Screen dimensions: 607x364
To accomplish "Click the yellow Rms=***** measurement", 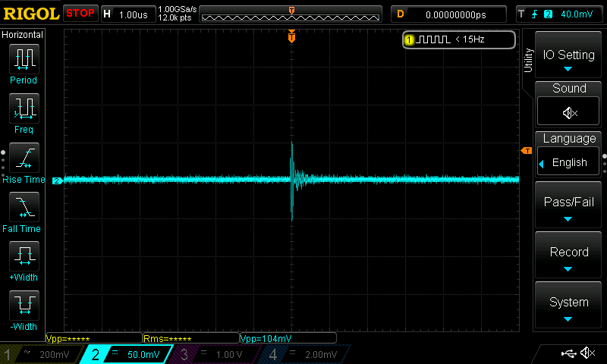I will [x=167, y=339].
